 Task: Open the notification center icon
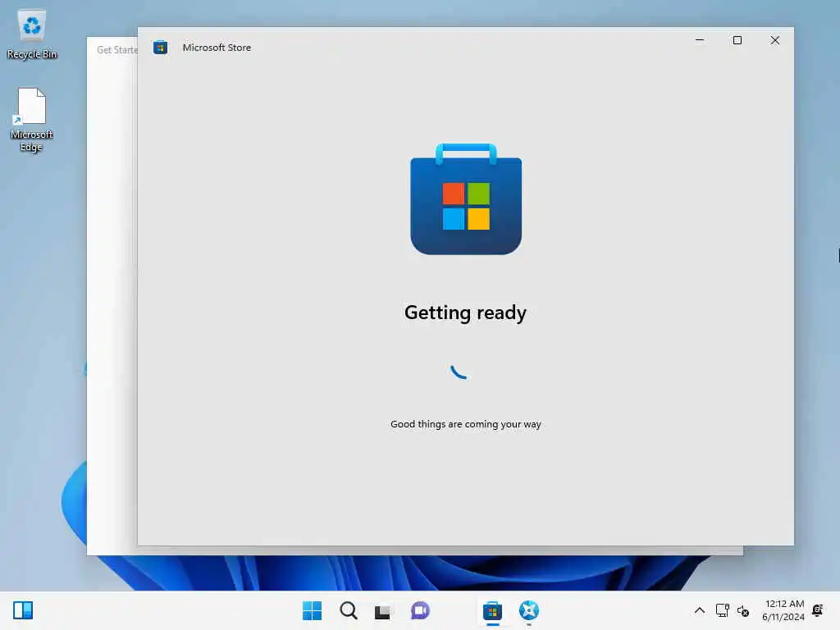coord(818,610)
